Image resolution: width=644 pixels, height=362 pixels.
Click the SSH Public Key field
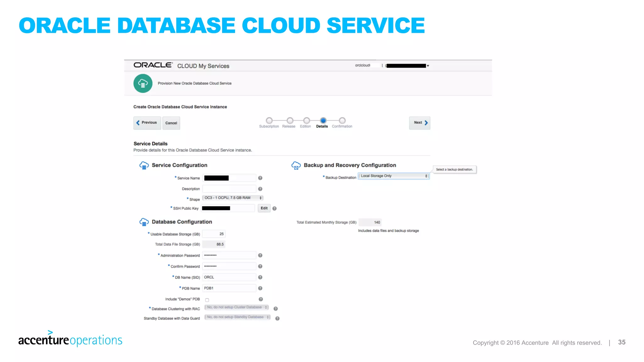tap(228, 208)
